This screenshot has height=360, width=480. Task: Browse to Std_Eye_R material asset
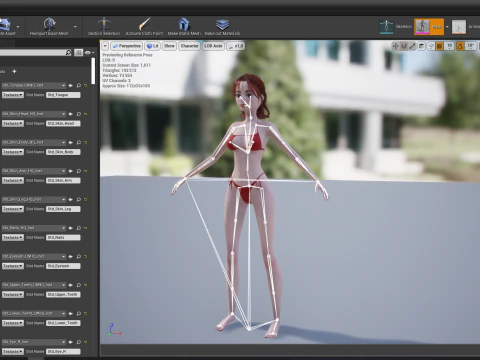click(79, 342)
